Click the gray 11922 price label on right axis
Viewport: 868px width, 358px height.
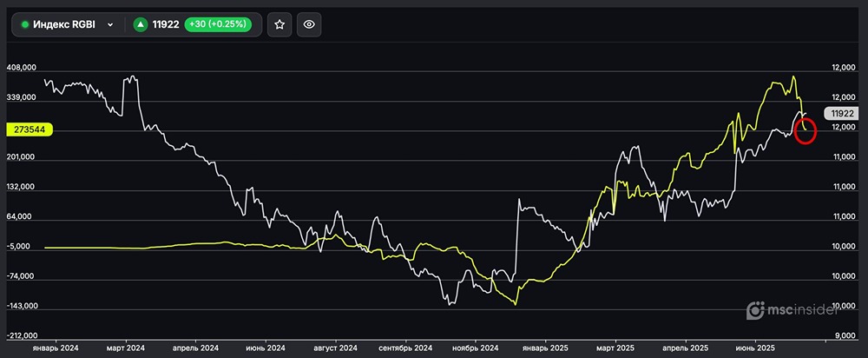(x=839, y=113)
